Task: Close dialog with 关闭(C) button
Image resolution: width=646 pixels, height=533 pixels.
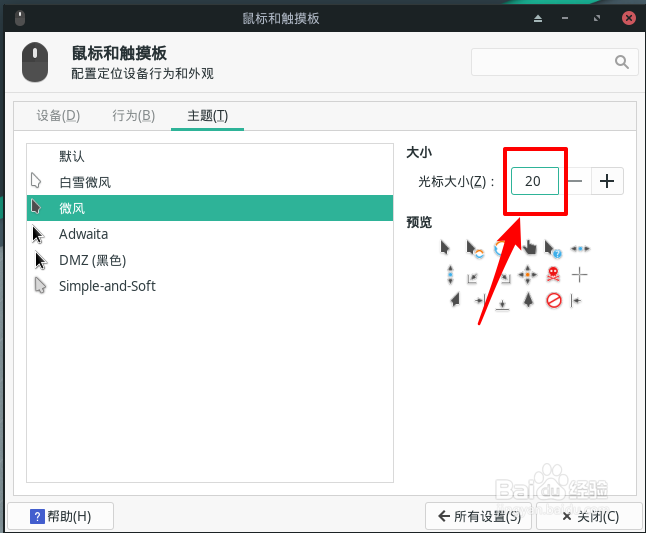Action: [x=590, y=516]
